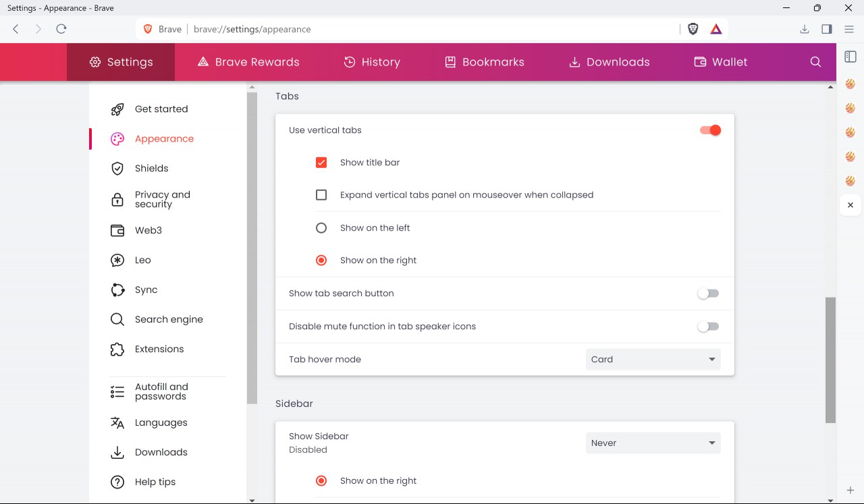Click the Help tips question mark icon

tap(117, 482)
